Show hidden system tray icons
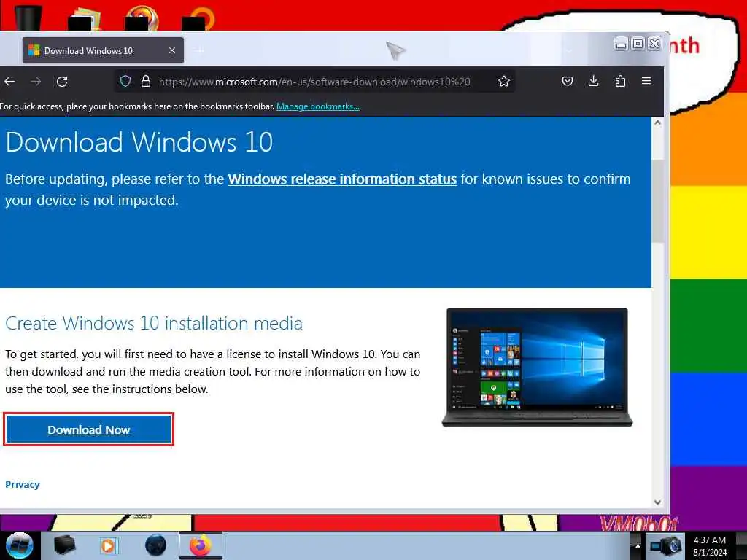The image size is (747, 560). 637,545
